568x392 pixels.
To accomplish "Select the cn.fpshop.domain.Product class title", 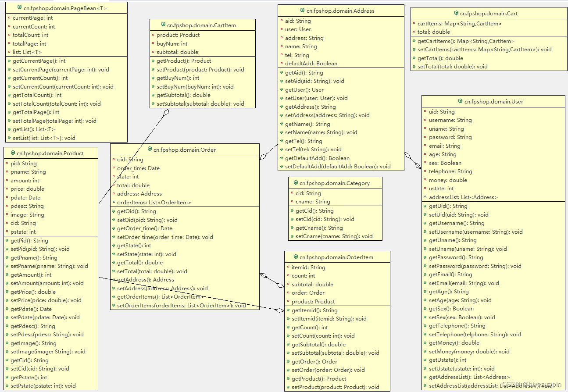I will point(50,153).
